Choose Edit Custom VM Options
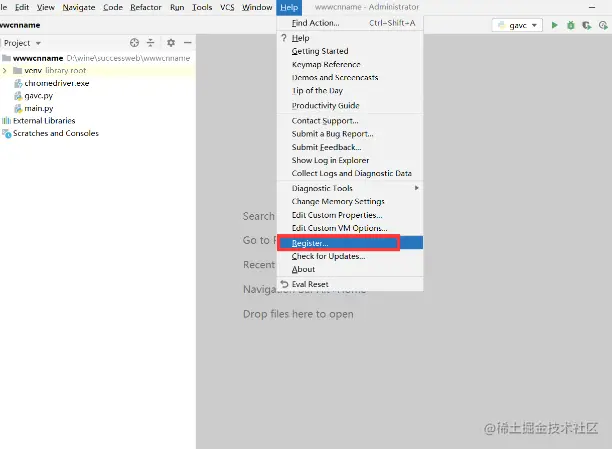Image resolution: width=612 pixels, height=449 pixels. click(350, 228)
